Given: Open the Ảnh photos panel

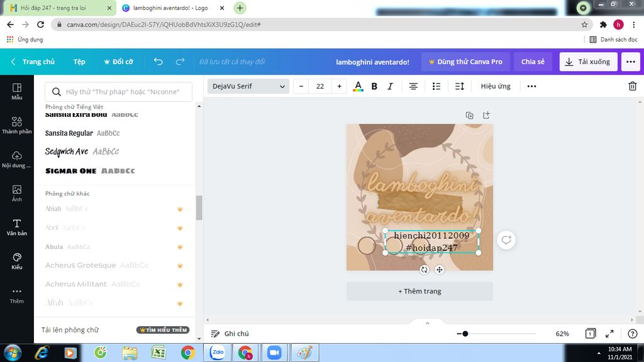Looking at the screenshot, I should (17, 194).
